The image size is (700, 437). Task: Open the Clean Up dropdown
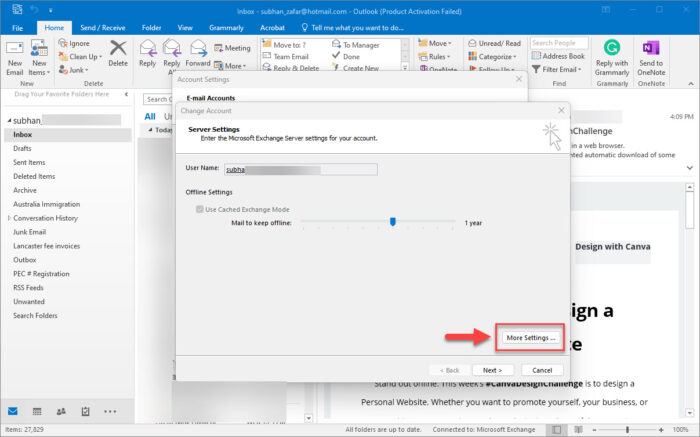coord(80,57)
